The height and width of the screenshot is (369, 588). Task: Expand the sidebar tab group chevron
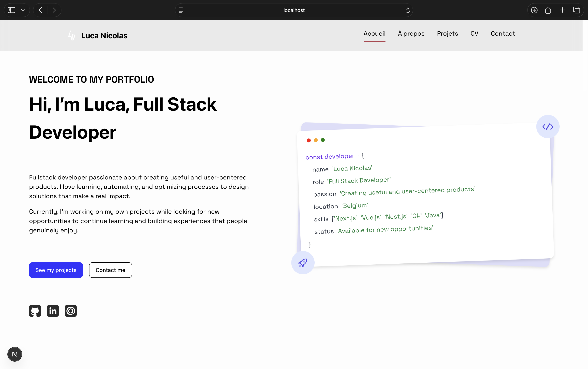pyautogui.click(x=23, y=10)
